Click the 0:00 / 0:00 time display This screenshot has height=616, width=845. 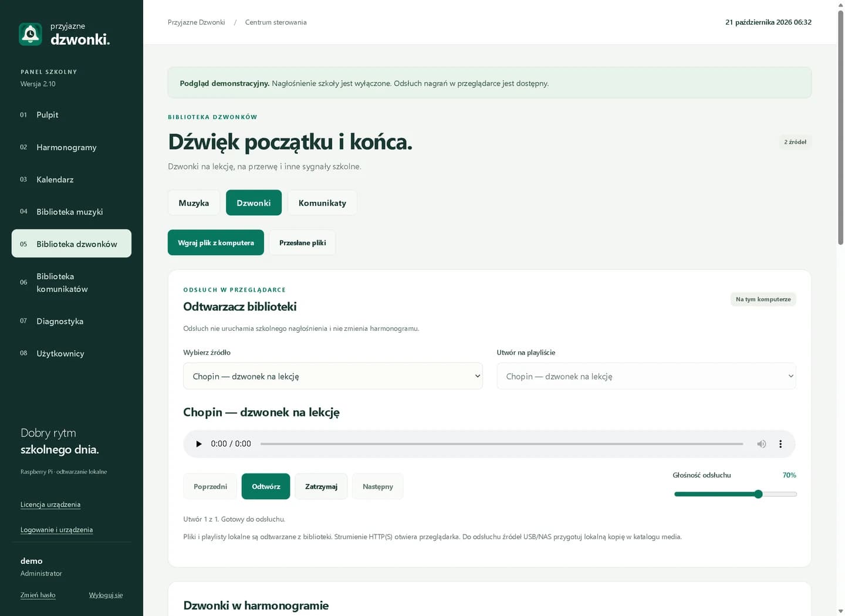(x=231, y=444)
